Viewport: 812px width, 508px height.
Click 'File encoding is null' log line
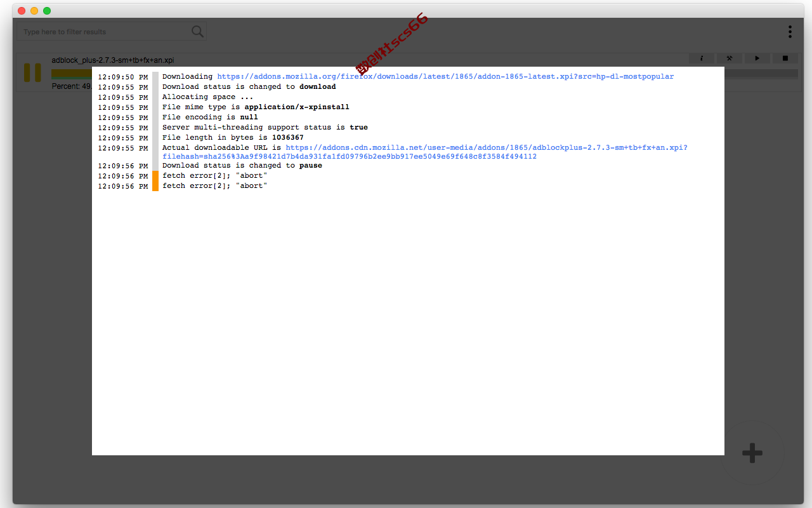210,117
